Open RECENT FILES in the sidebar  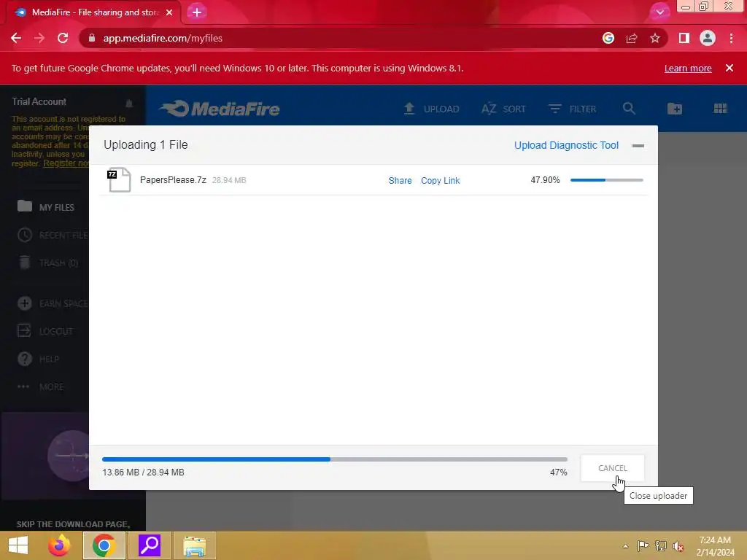click(53, 236)
